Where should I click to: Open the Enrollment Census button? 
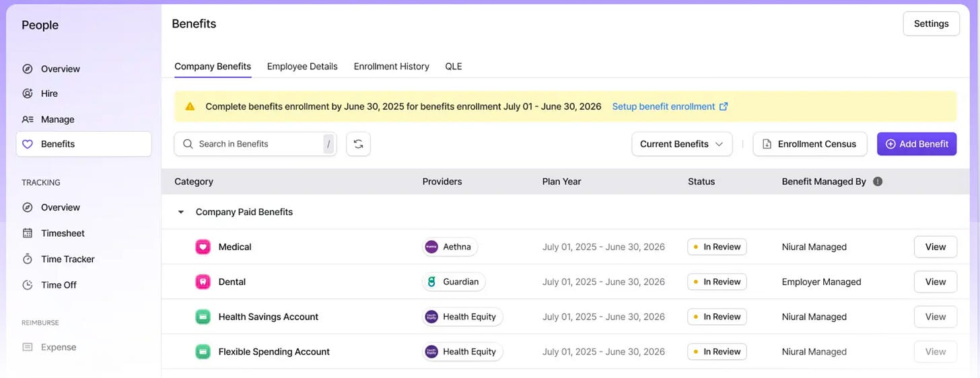[x=809, y=144]
